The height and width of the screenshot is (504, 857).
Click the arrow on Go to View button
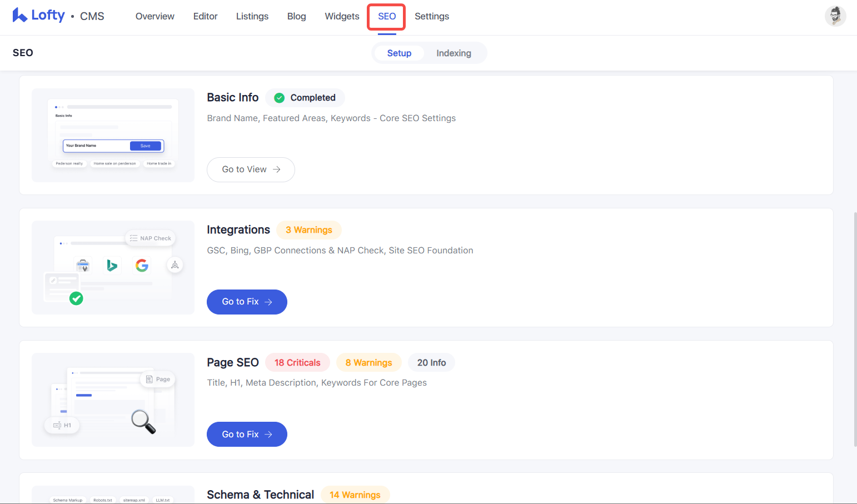tap(277, 169)
